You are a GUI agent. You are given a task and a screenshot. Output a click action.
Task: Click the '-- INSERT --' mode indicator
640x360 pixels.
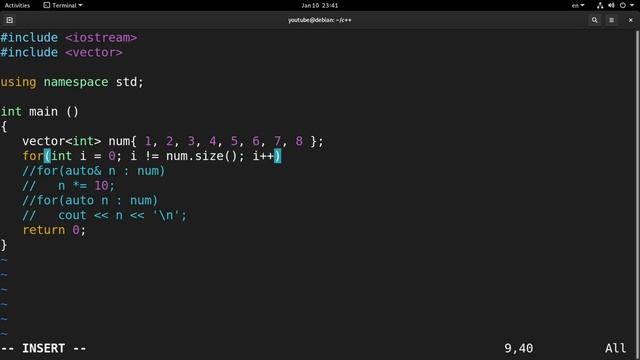(43, 348)
